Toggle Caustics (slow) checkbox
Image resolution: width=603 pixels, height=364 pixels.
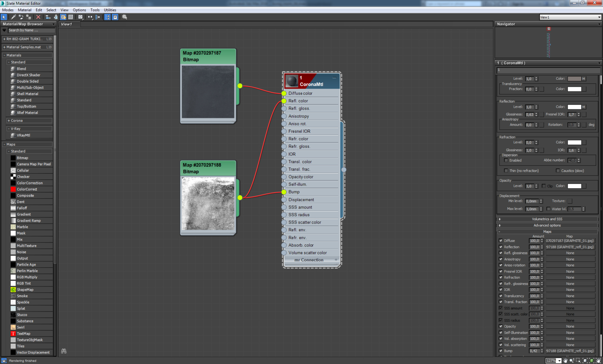coord(558,171)
